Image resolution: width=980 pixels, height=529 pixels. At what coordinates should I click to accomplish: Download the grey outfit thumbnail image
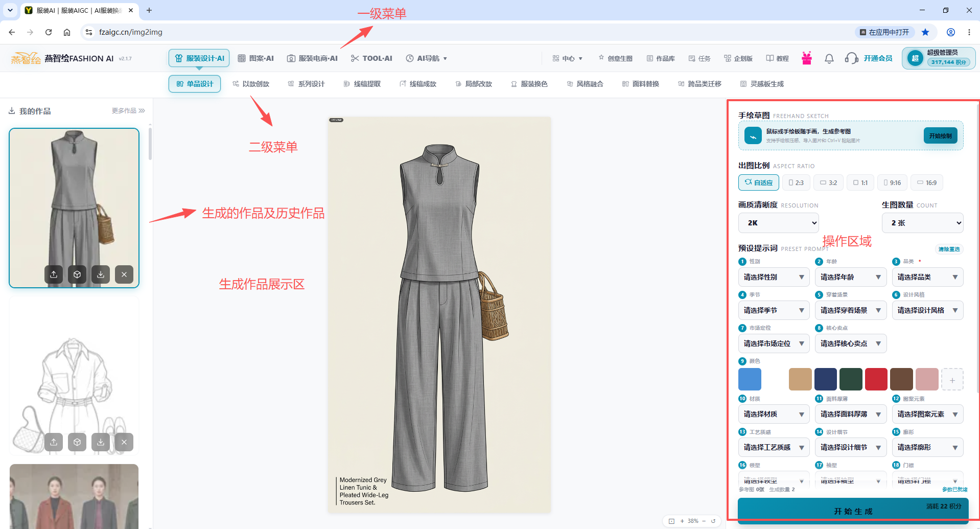pos(101,274)
